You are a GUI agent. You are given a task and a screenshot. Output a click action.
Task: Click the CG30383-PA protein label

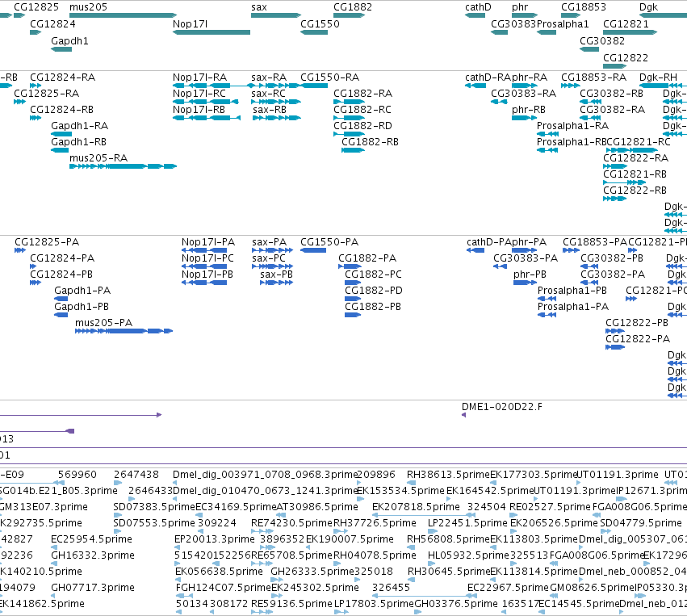(526, 258)
